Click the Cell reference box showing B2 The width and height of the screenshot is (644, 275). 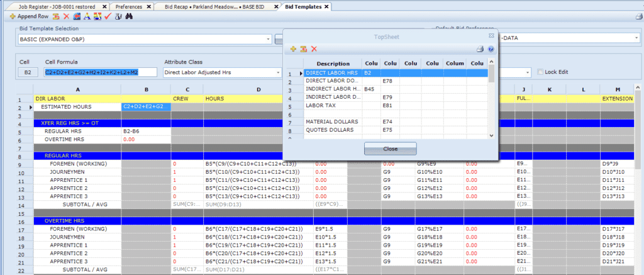click(x=28, y=72)
